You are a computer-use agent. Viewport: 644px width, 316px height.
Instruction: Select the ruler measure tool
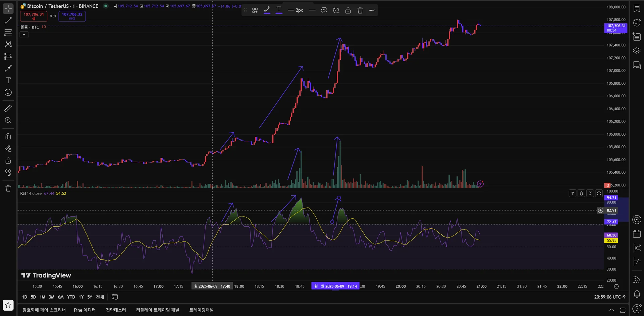[8, 108]
